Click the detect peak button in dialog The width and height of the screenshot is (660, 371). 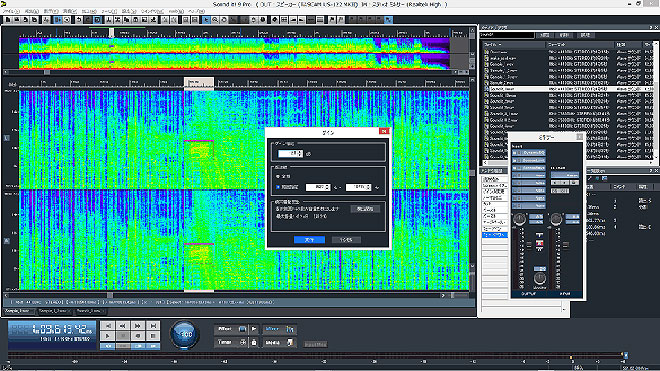tap(365, 209)
